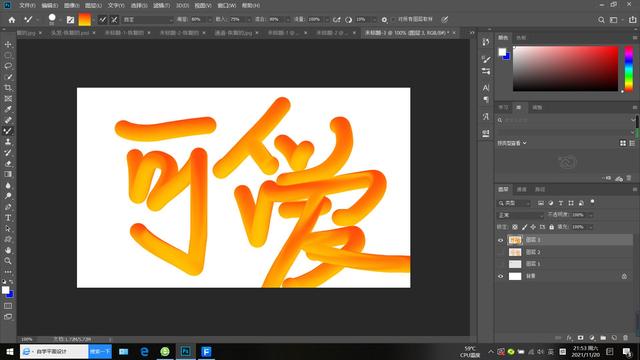Hide 图层 3 with its eye icon
This screenshot has width=640, height=360.
pyautogui.click(x=501, y=240)
